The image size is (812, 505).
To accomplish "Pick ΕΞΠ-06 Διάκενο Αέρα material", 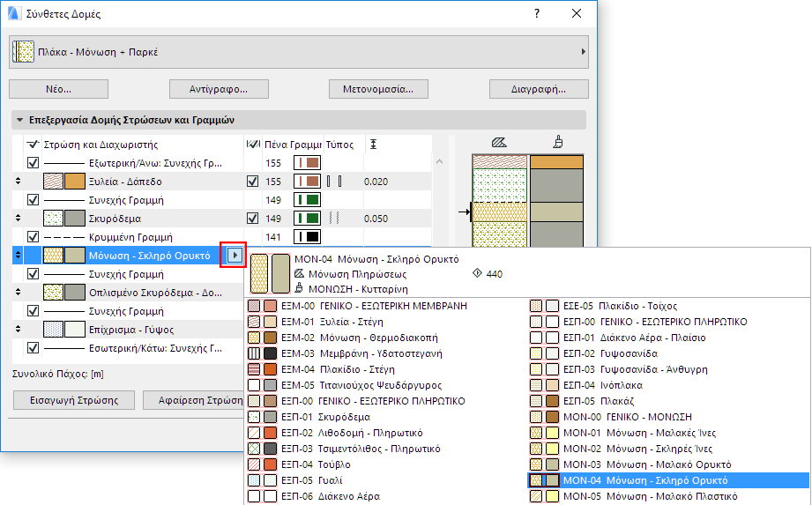I will pos(386,496).
